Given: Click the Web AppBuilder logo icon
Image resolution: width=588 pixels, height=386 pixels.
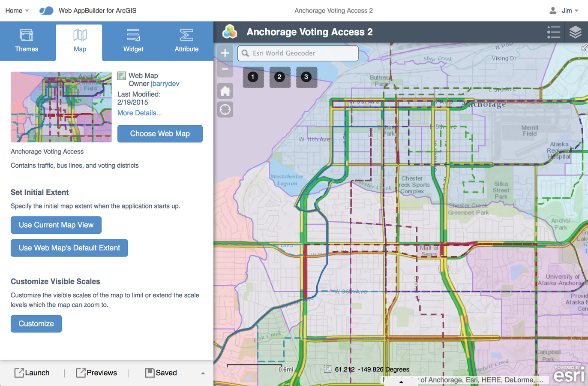Looking at the screenshot, I should pyautogui.click(x=46, y=10).
